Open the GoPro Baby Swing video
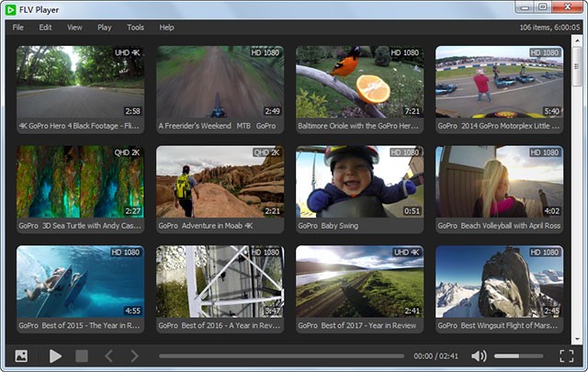This screenshot has width=588, height=372. [359, 181]
